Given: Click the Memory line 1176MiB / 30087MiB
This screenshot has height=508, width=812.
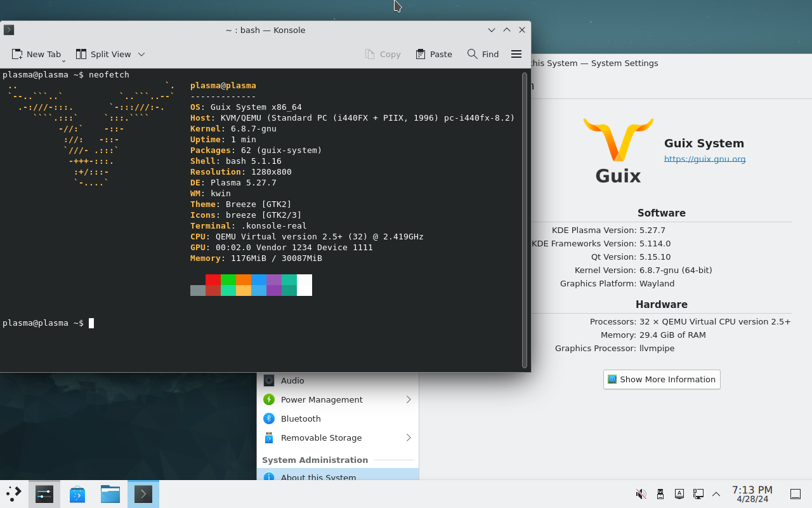Looking at the screenshot, I should [256, 258].
